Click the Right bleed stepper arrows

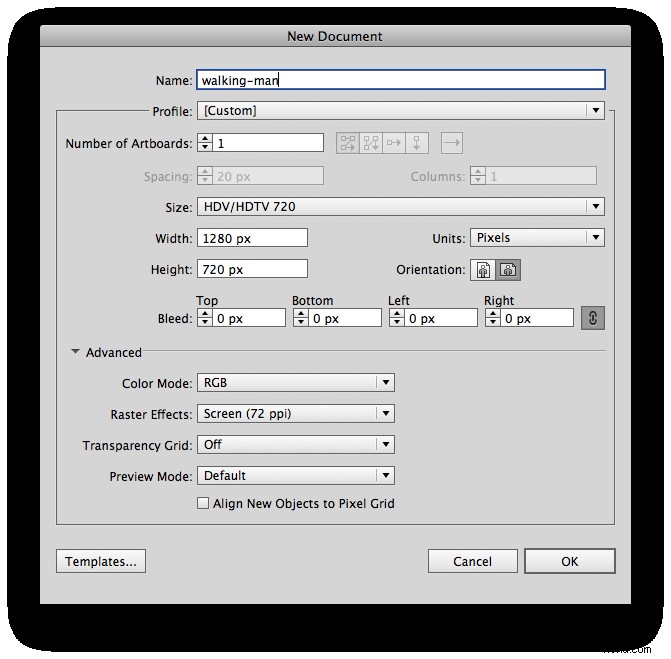pyautogui.click(x=493, y=318)
